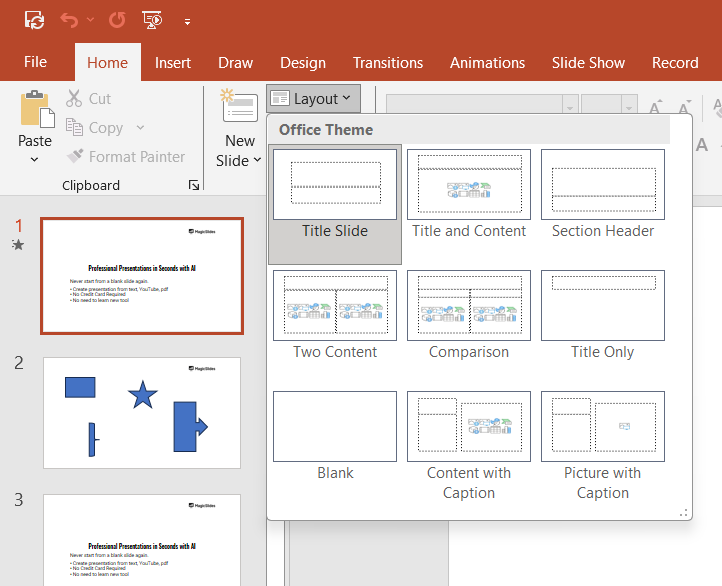The image size is (722, 586).
Task: Open the Clipboard pane dialog launcher
Action: tap(193, 185)
